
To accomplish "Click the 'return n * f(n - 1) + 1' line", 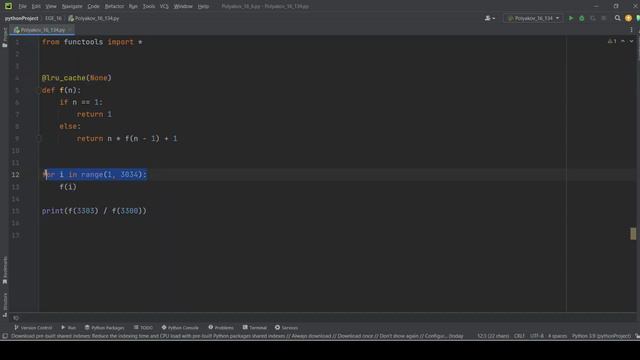I will [127, 139].
